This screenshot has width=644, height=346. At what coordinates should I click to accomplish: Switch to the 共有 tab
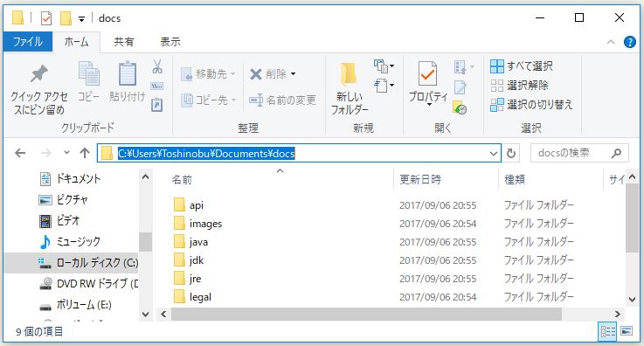[124, 41]
